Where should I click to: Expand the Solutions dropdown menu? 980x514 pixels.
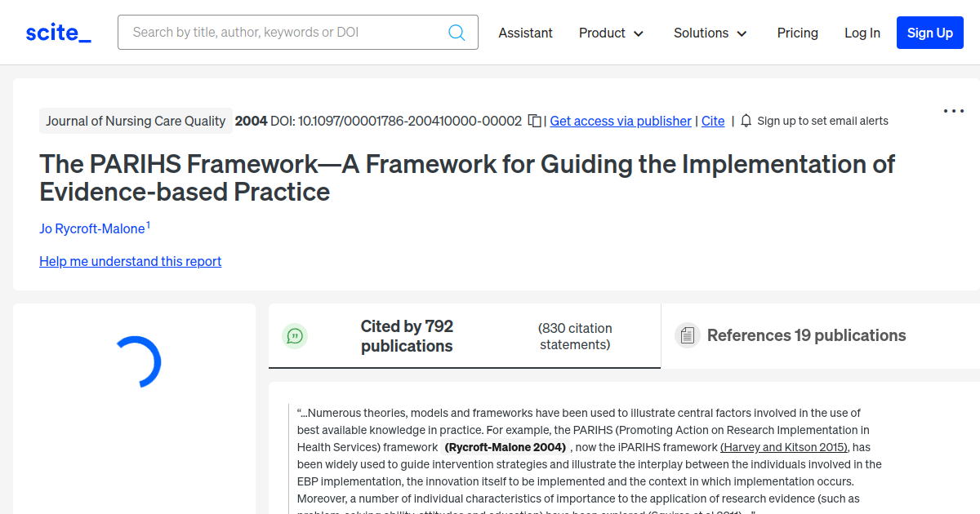click(x=710, y=33)
